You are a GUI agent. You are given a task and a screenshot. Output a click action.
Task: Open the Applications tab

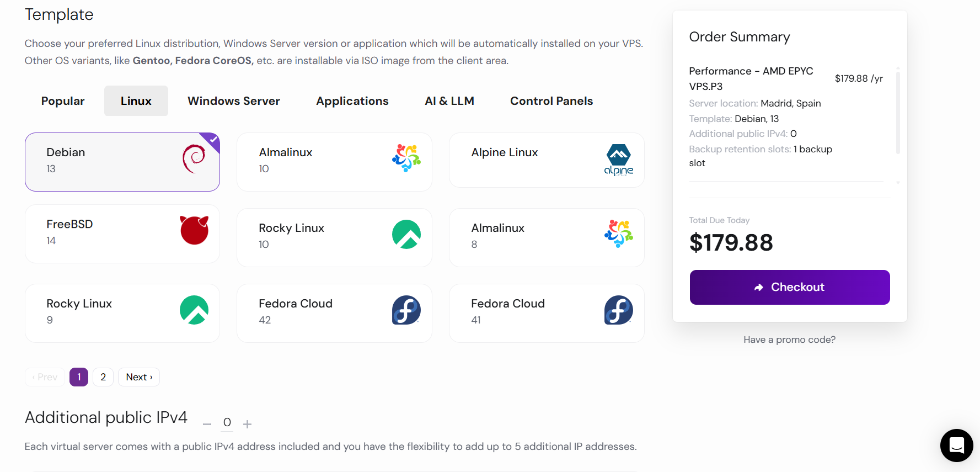pyautogui.click(x=352, y=101)
